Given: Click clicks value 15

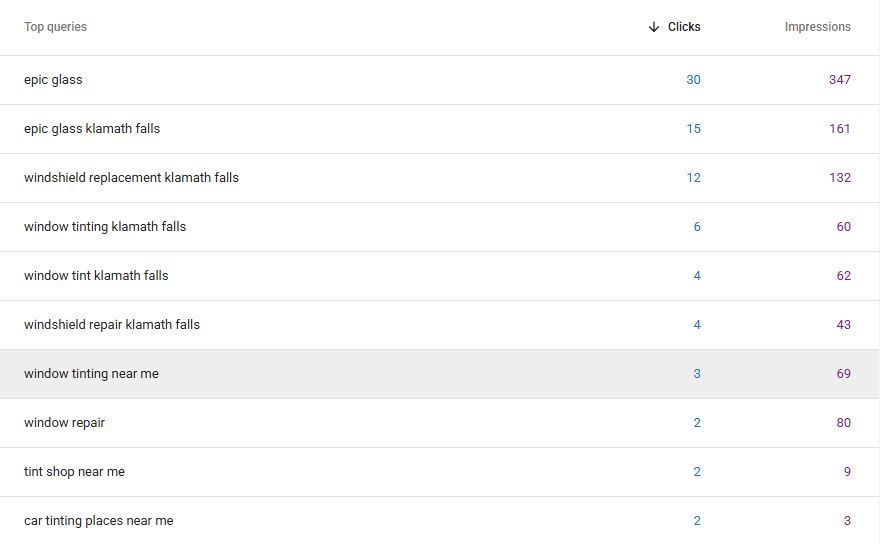Looking at the screenshot, I should point(693,129).
